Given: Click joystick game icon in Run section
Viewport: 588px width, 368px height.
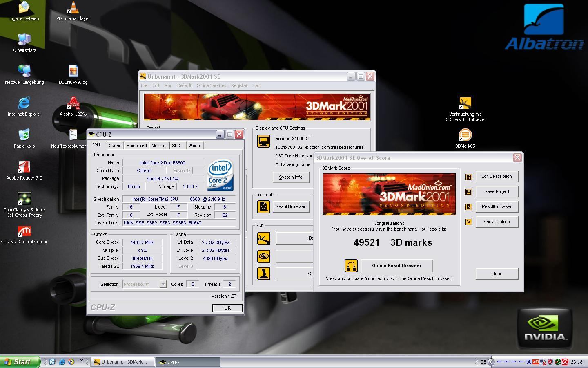Looking at the screenshot, I should (x=264, y=274).
